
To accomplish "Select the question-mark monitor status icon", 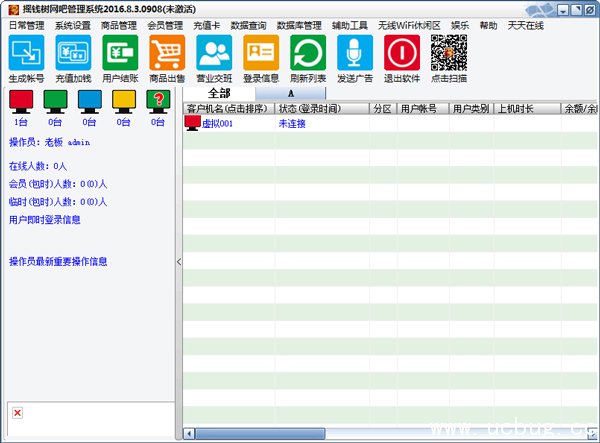I will point(158,102).
